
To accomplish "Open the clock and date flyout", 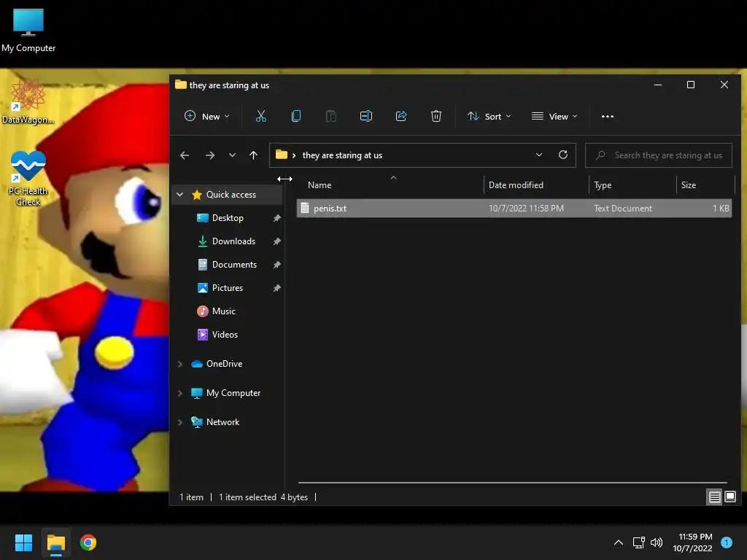I will 692,542.
